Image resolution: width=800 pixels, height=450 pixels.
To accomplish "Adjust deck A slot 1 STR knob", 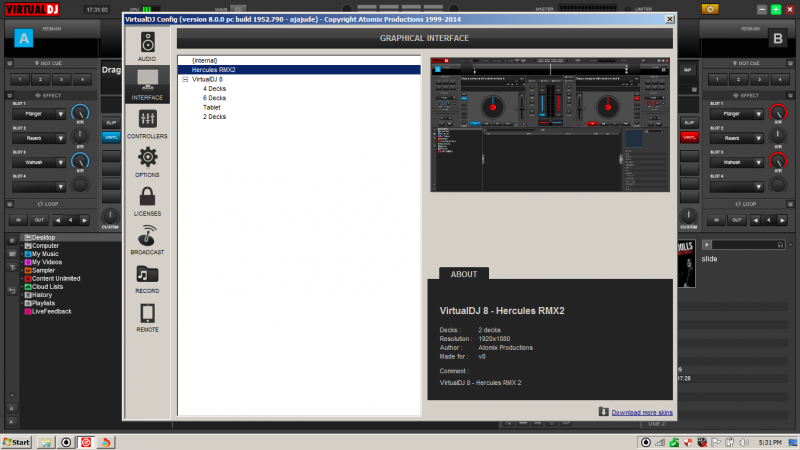I will pyautogui.click(x=80, y=113).
